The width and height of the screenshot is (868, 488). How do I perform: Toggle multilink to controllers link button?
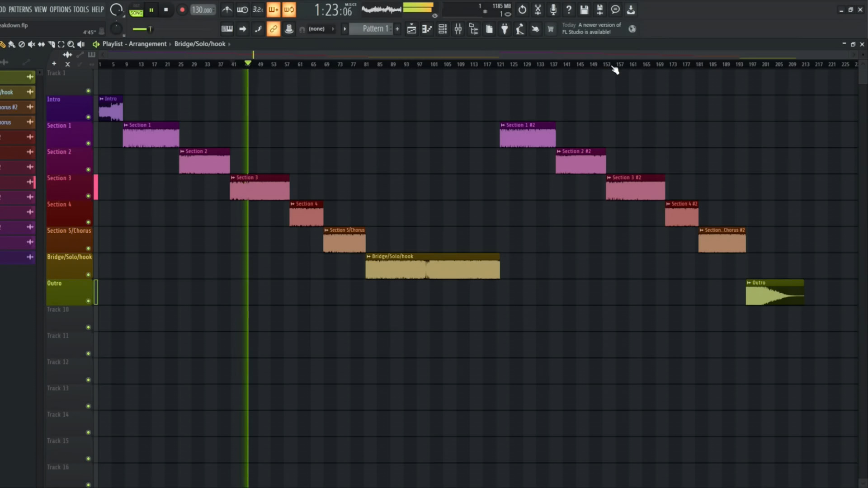coord(274,29)
